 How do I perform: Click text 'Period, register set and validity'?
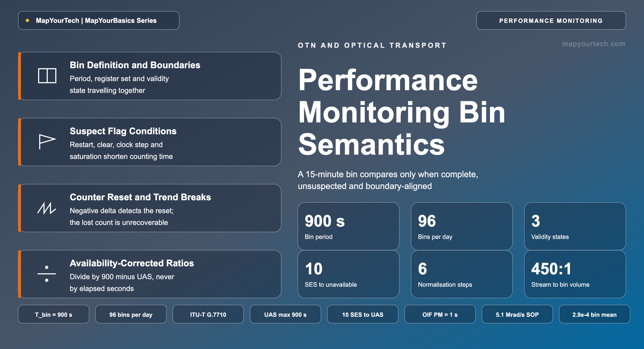point(119,79)
